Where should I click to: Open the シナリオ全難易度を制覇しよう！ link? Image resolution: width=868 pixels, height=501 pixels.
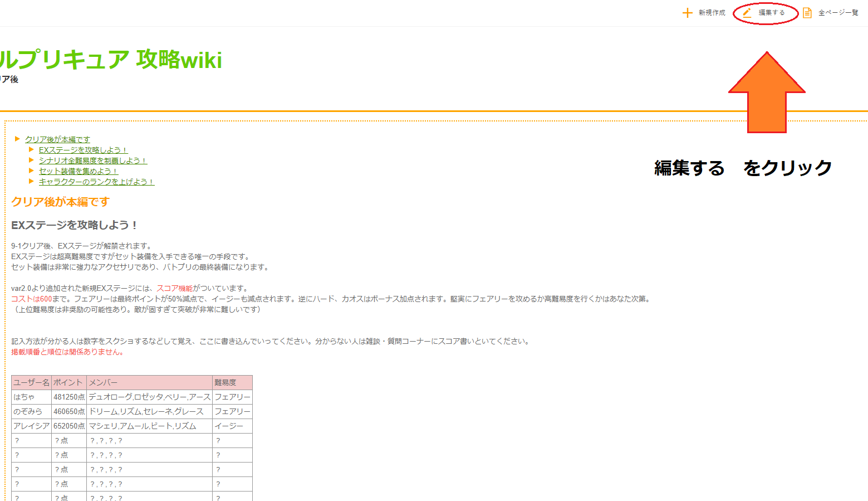point(92,160)
